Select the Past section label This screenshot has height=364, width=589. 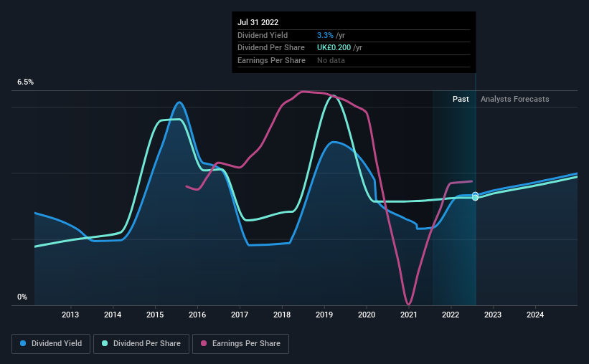coord(461,99)
